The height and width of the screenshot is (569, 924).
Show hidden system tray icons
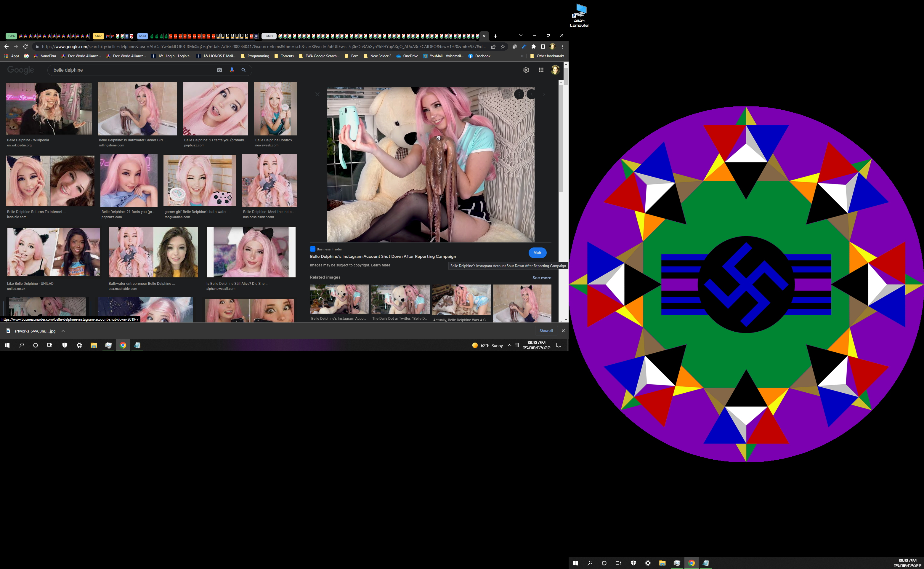509,346
